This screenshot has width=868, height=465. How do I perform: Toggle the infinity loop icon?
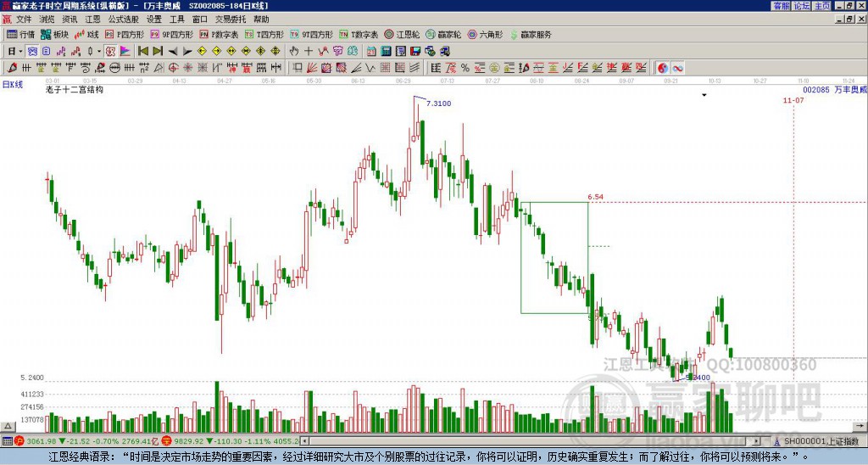[x=677, y=68]
